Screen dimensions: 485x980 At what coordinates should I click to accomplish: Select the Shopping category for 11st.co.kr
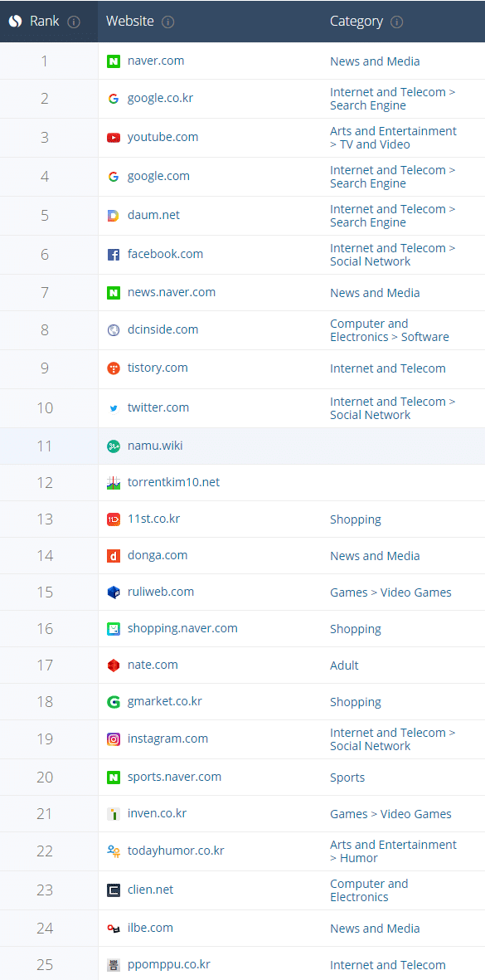pyautogui.click(x=356, y=519)
